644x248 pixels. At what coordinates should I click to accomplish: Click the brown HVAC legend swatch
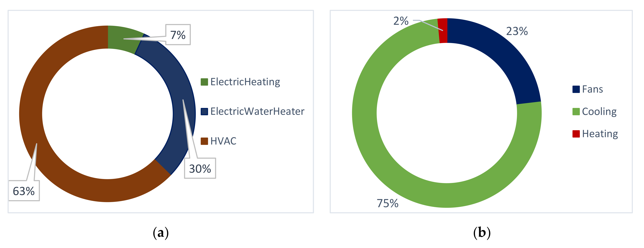(204, 141)
